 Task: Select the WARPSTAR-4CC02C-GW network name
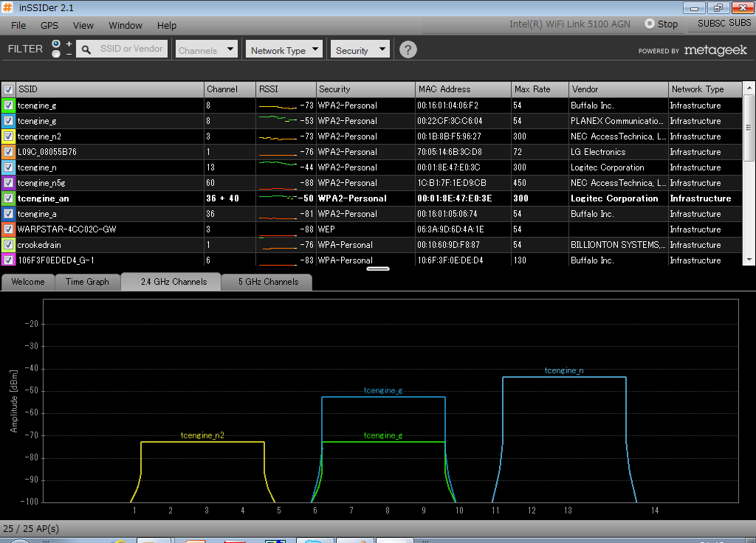(67, 229)
